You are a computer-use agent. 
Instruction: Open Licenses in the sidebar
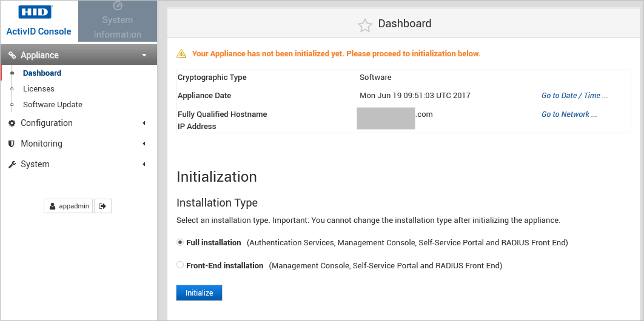(x=39, y=88)
